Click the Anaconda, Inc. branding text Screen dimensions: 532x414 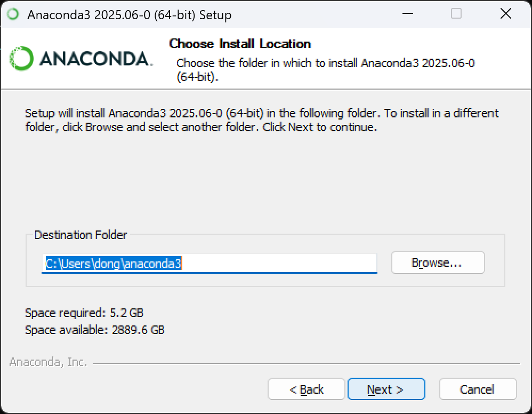click(x=48, y=362)
